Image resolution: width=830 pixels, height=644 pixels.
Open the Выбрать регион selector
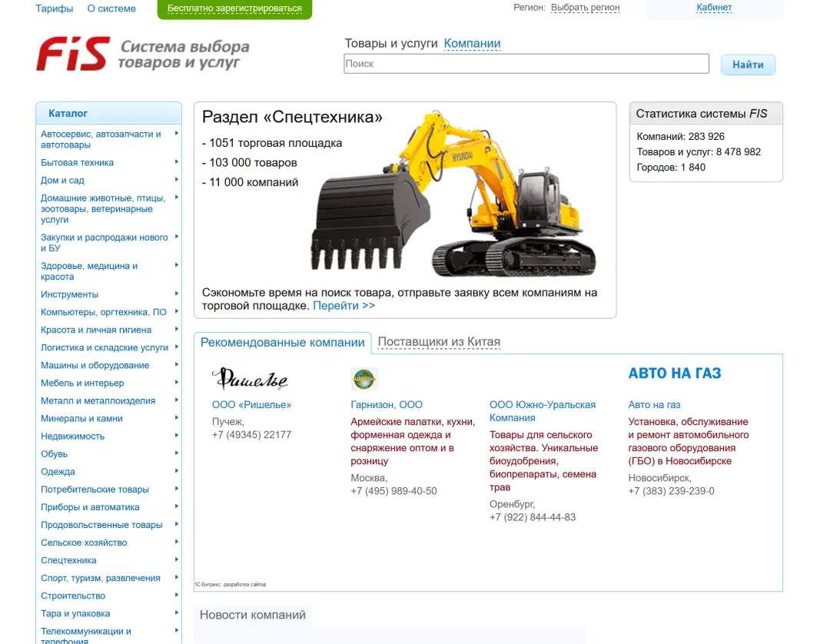[585, 8]
